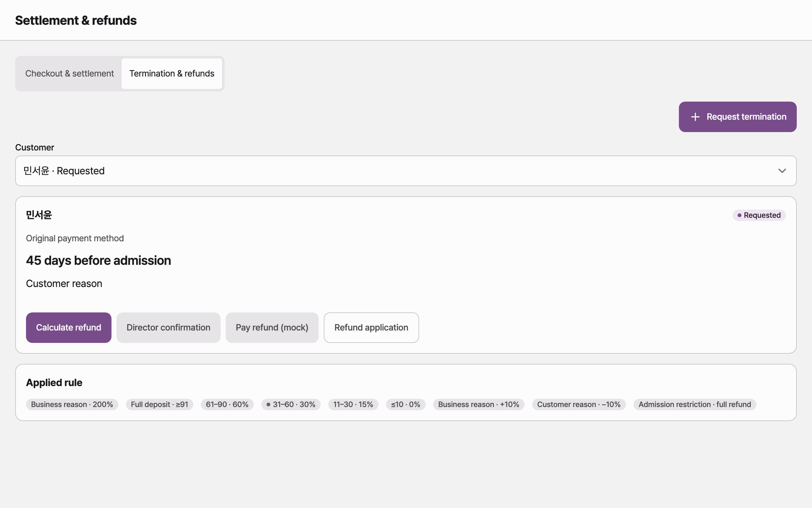Click the Business reason · 200% chip
This screenshot has height=508, width=812.
[x=72, y=404]
